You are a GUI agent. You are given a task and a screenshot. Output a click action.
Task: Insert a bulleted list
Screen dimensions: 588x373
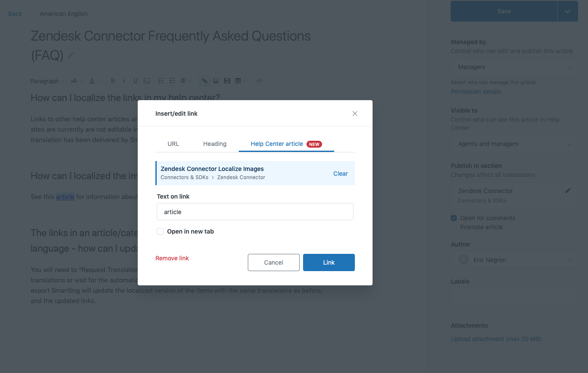(x=172, y=81)
